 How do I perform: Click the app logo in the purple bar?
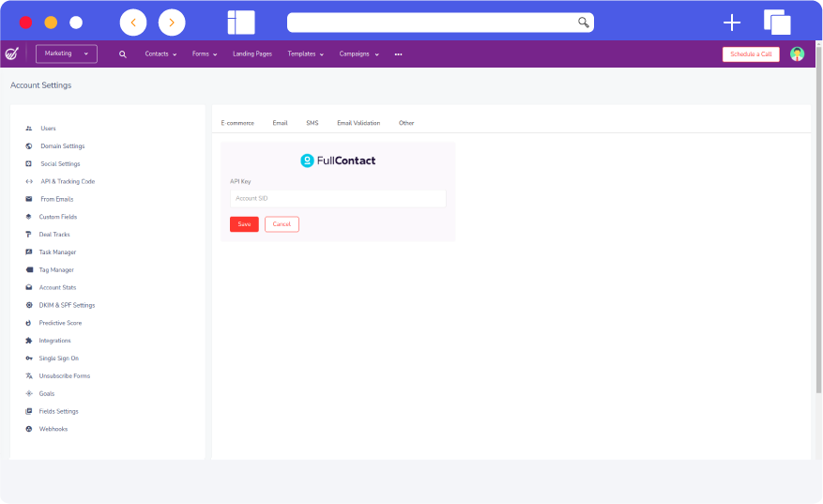11,53
